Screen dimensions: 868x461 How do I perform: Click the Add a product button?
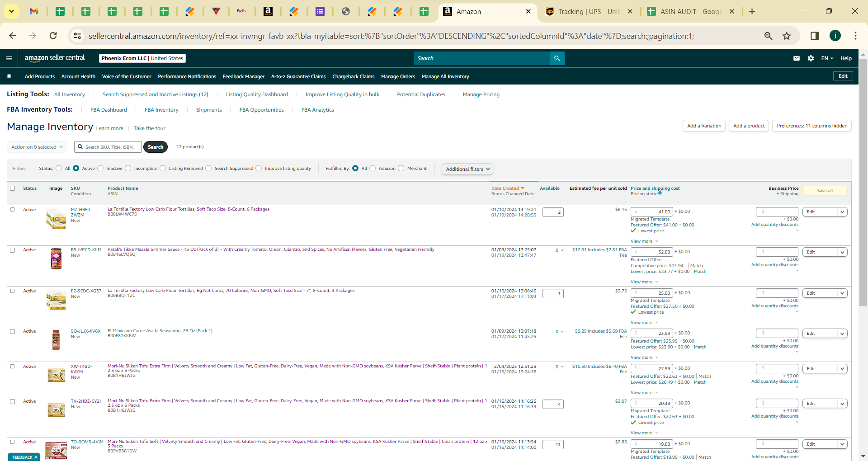coord(749,126)
